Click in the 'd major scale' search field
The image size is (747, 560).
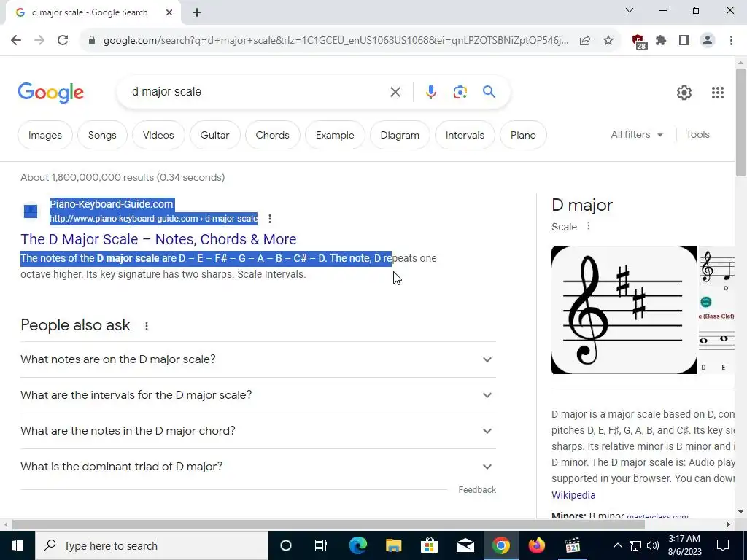click(258, 92)
